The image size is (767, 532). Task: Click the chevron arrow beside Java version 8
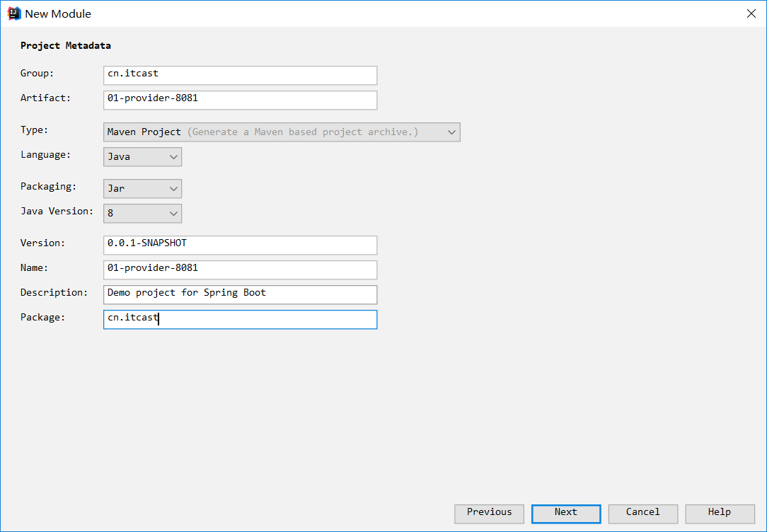tap(173, 214)
